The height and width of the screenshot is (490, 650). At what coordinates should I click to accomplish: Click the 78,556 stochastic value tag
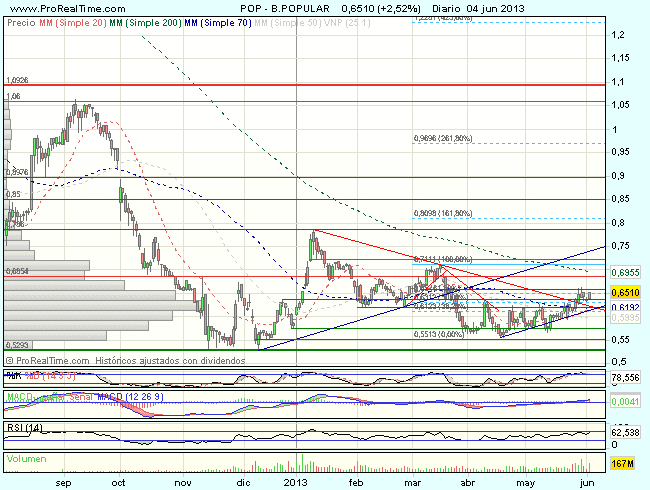[625, 379]
